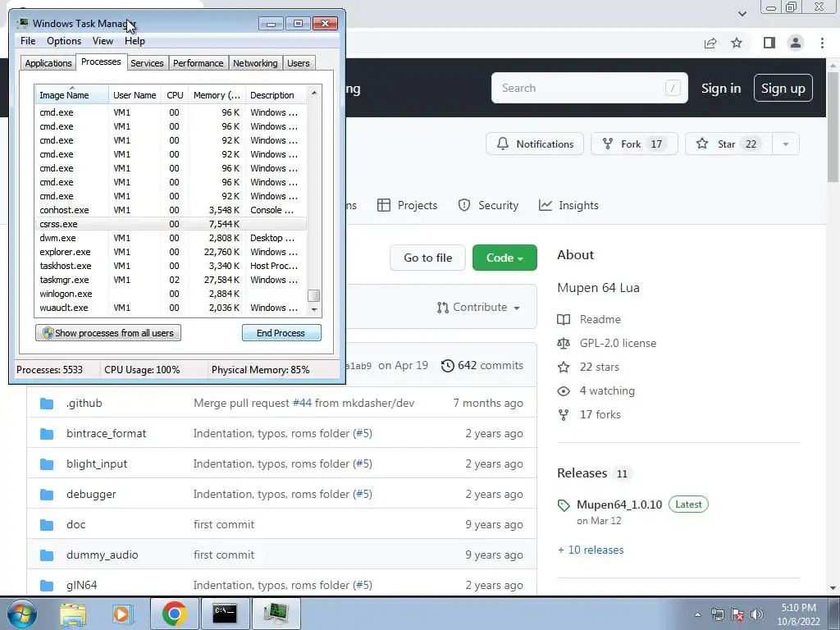The height and width of the screenshot is (630, 840).
Task: Open File Explorer from taskbar
Action: [x=72, y=614]
